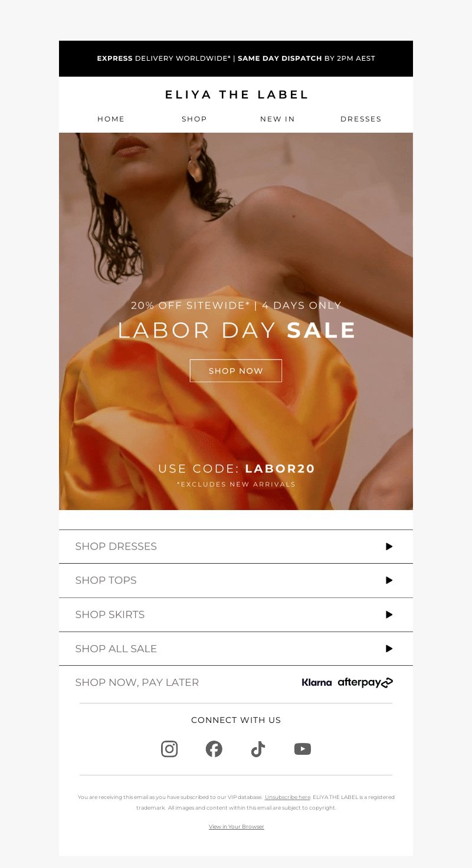Select the Shop navigation item
Screen dimensions: 472x868
tap(194, 119)
